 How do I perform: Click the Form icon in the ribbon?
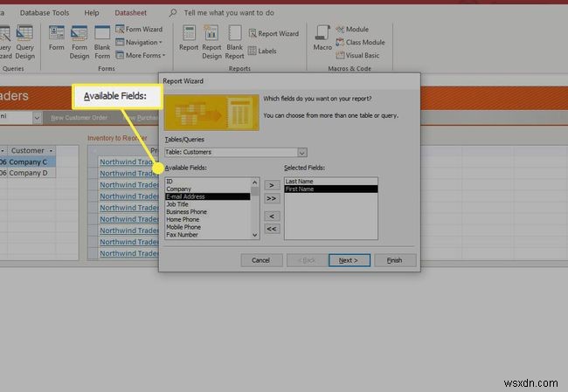click(57, 38)
